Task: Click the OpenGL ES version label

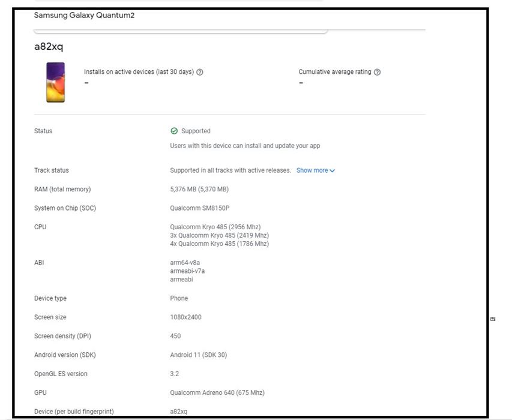Action: point(61,374)
